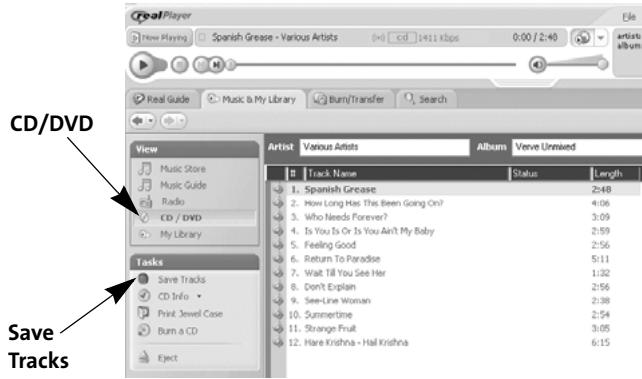
Task: Click the Play button
Action: pos(143,65)
